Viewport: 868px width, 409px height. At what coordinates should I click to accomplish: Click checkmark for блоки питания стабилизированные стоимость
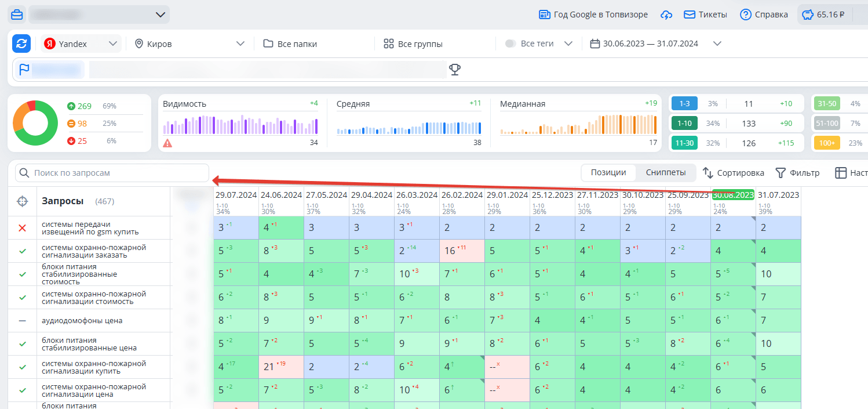tap(23, 274)
